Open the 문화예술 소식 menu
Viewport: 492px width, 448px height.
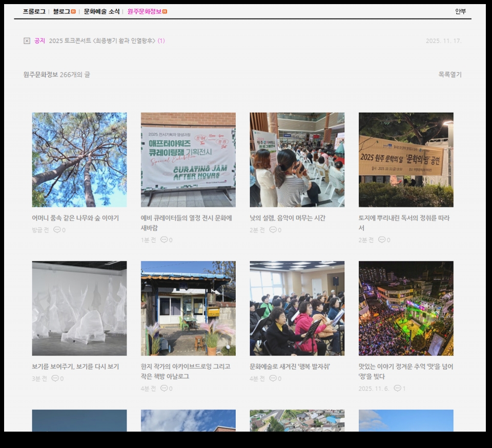[101, 11]
